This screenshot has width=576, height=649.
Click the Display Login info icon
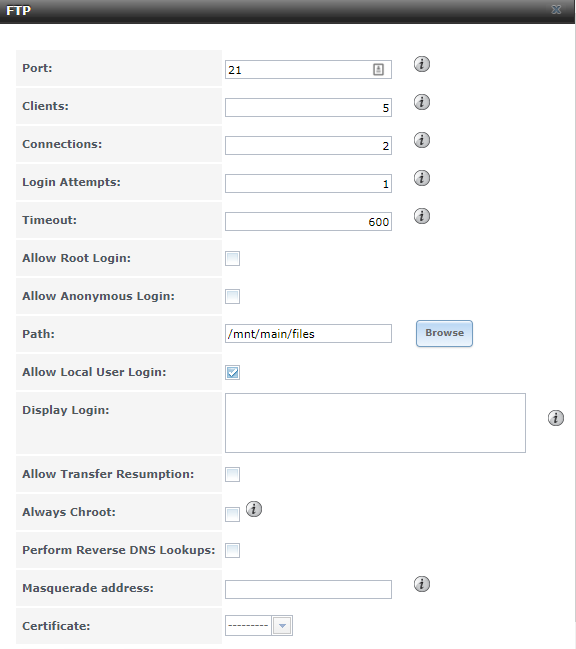pos(556,418)
